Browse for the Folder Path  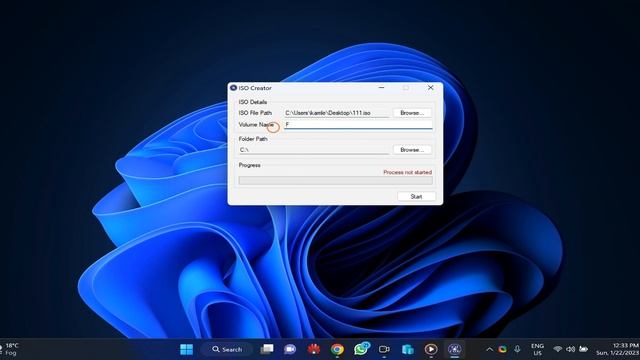(412, 150)
